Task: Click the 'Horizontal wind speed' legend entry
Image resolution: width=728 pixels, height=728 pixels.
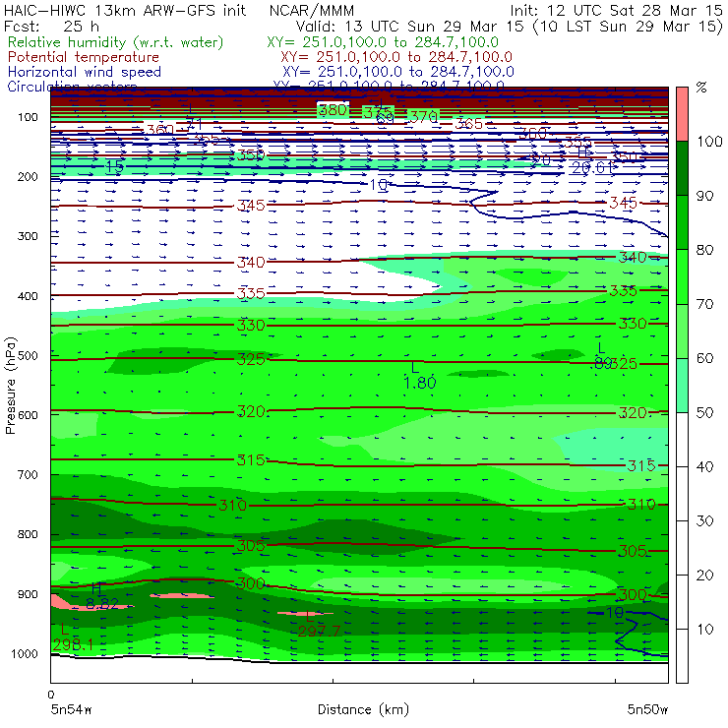Action: coord(85,72)
